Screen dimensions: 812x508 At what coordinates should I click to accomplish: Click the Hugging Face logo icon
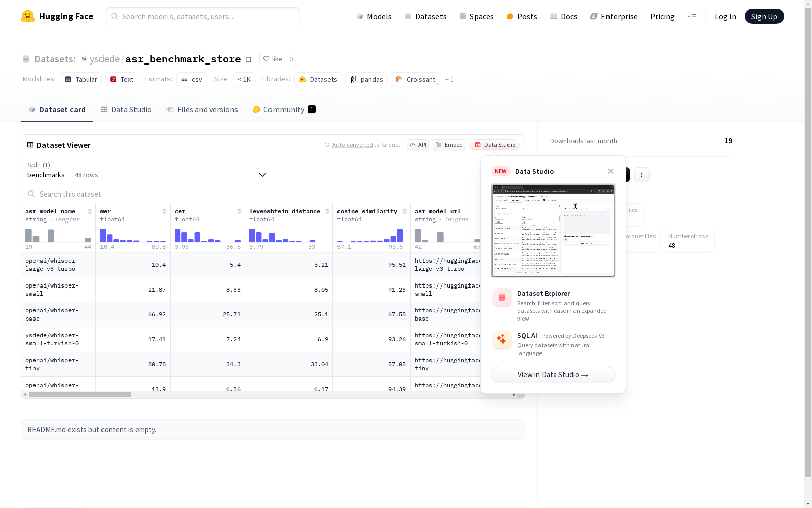point(28,16)
